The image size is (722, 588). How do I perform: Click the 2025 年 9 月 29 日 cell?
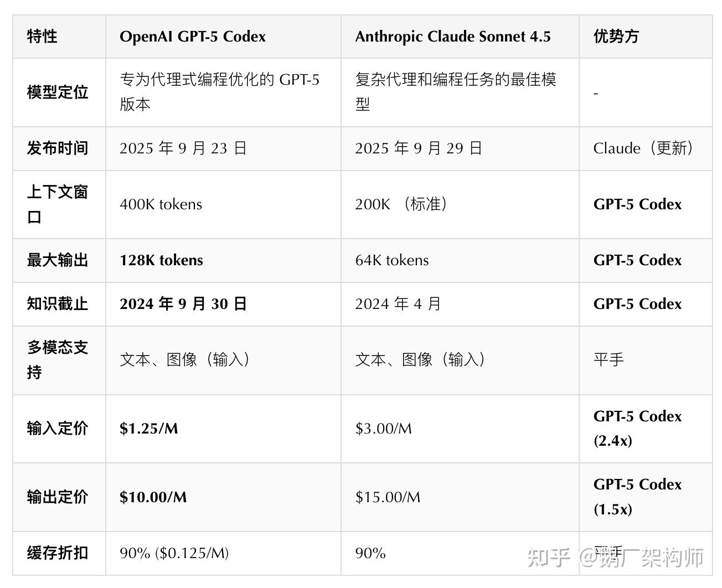418,148
